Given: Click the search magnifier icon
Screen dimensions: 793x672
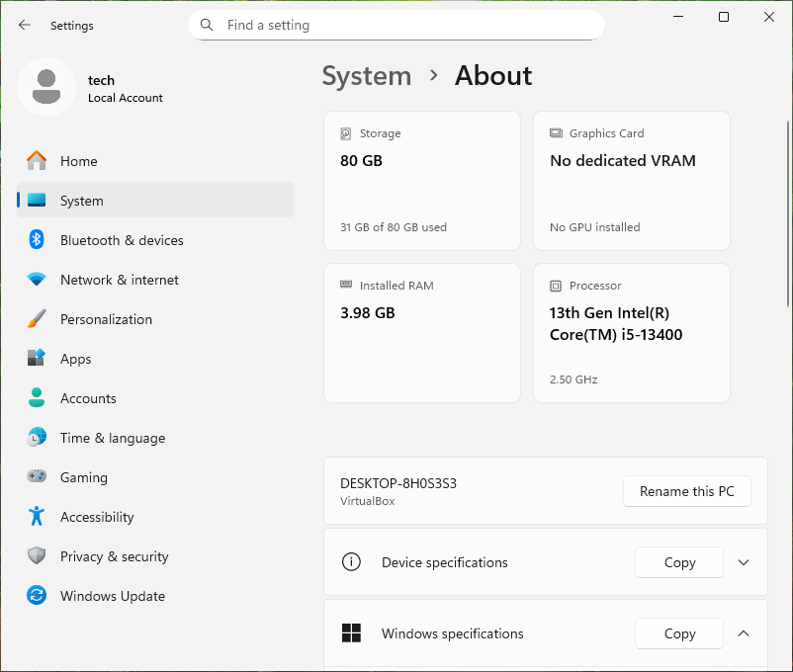Looking at the screenshot, I should [207, 25].
